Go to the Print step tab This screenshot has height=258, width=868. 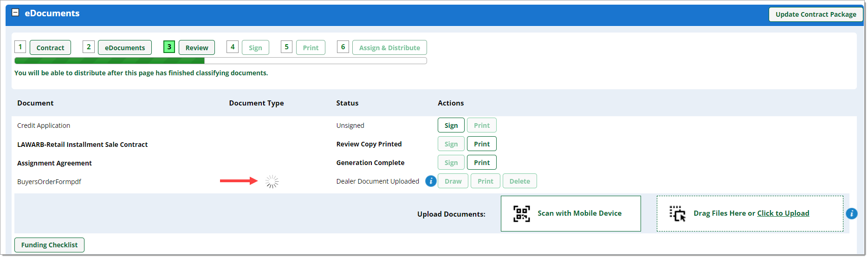click(311, 47)
